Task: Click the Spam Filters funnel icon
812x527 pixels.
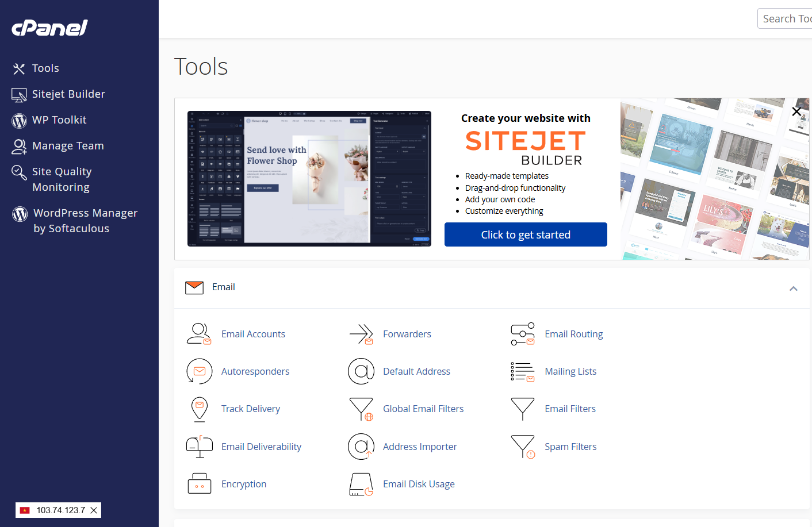Action: click(x=523, y=447)
